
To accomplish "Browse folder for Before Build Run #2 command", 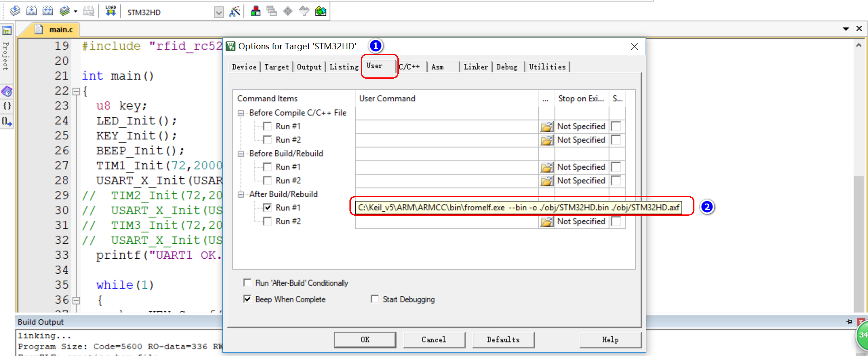I will coord(547,181).
